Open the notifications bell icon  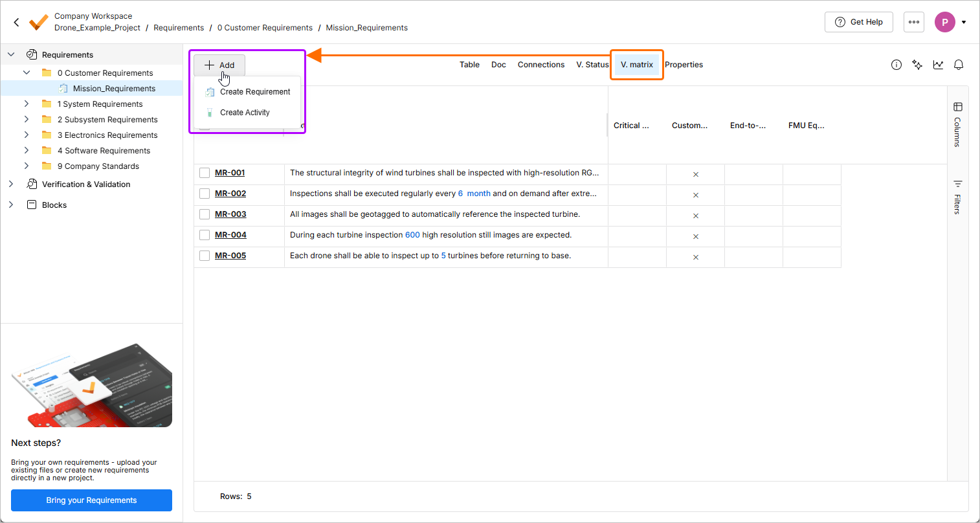[x=959, y=65]
